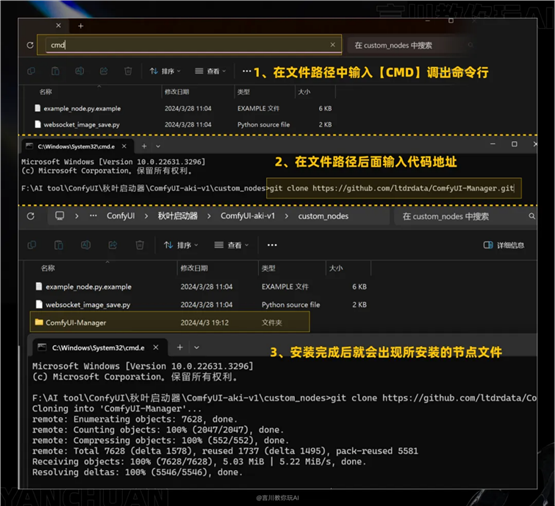The width and height of the screenshot is (555, 506).
Task: Open the 查看 view dropdown in top toolbar
Action: [210, 71]
